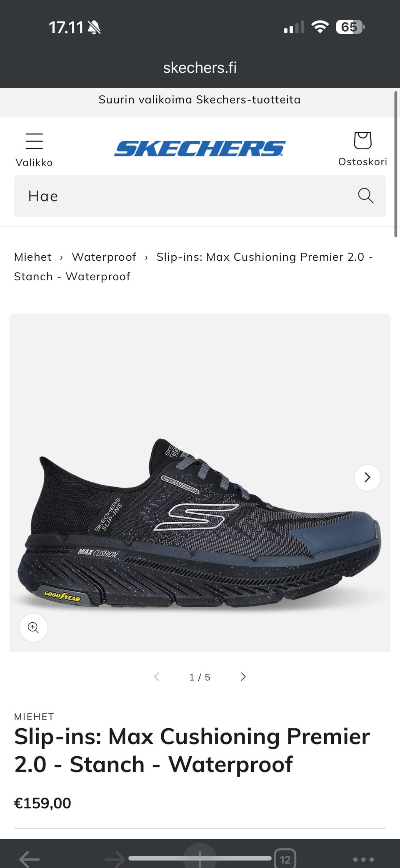Open the Waterproof breadcrumb link
Image resolution: width=400 pixels, height=868 pixels.
coord(104,257)
